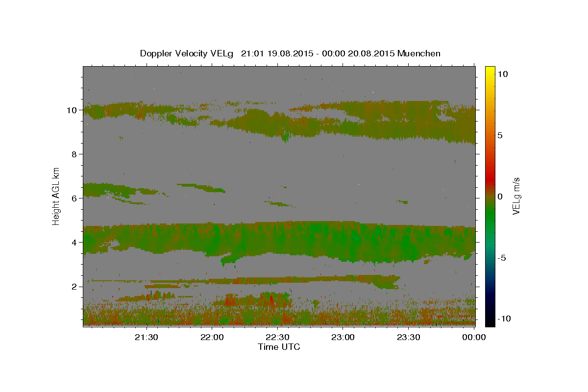Pick the yellow top of the colorbar

(490, 71)
